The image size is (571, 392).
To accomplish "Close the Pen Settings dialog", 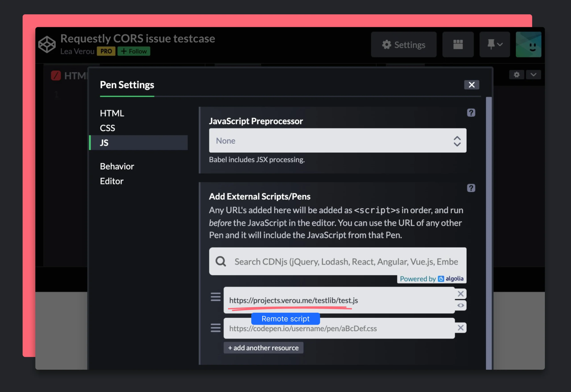I will coord(472,85).
